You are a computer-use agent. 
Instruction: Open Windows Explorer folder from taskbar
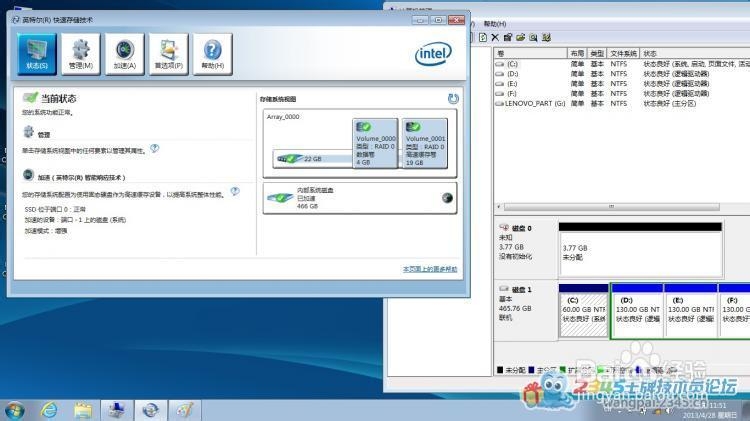click(83, 410)
